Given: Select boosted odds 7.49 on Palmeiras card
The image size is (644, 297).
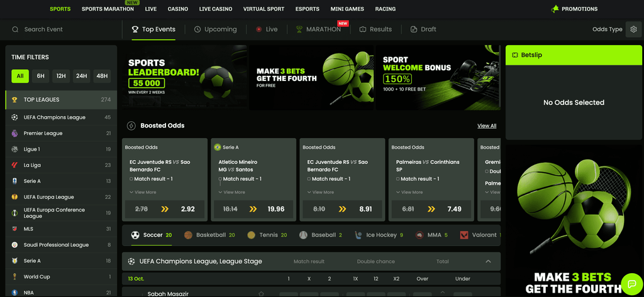Looking at the screenshot, I should click(454, 209).
